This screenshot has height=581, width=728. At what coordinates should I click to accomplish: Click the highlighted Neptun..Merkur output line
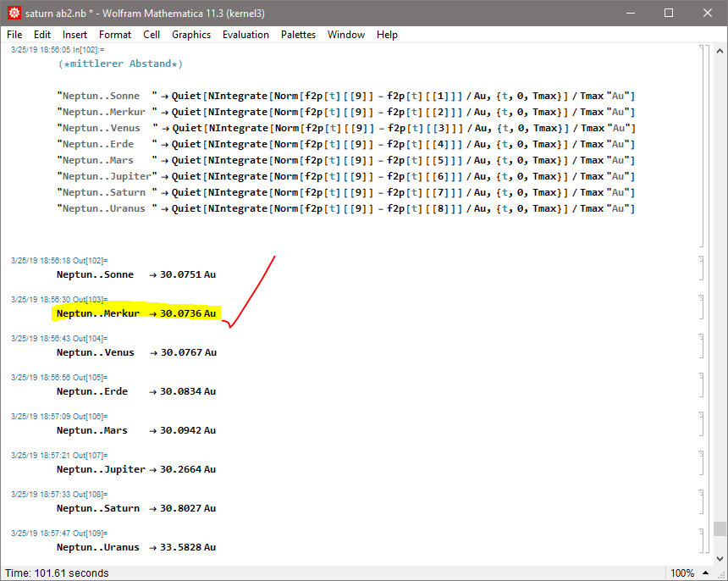(x=135, y=313)
